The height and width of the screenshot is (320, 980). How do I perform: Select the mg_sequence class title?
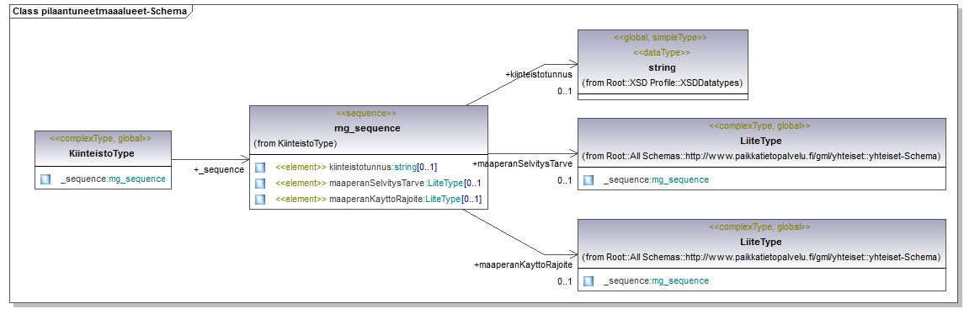pos(368,128)
